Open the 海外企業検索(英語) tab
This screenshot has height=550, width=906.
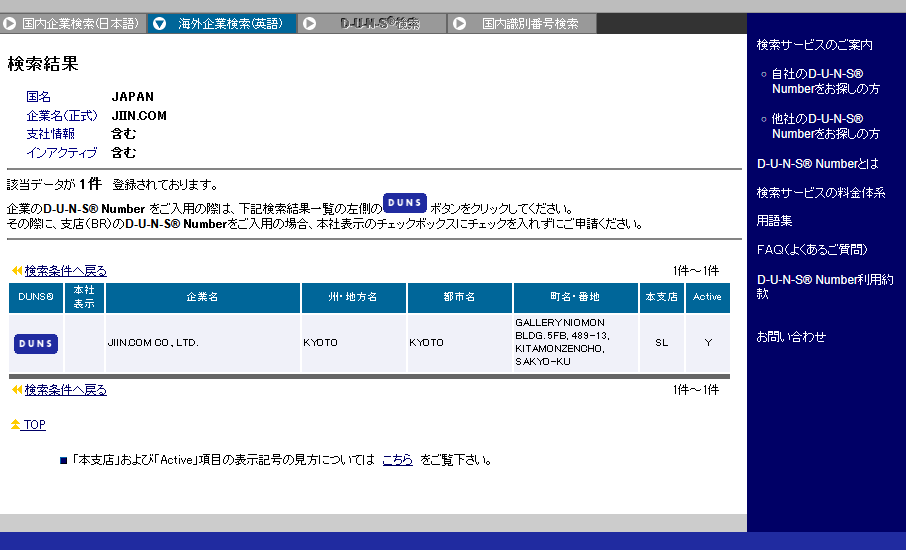click(x=222, y=24)
